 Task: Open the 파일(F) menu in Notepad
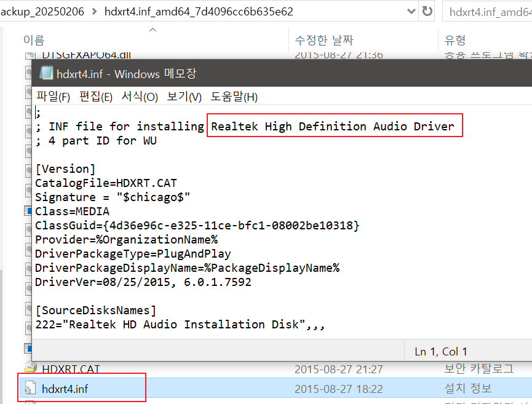[53, 97]
